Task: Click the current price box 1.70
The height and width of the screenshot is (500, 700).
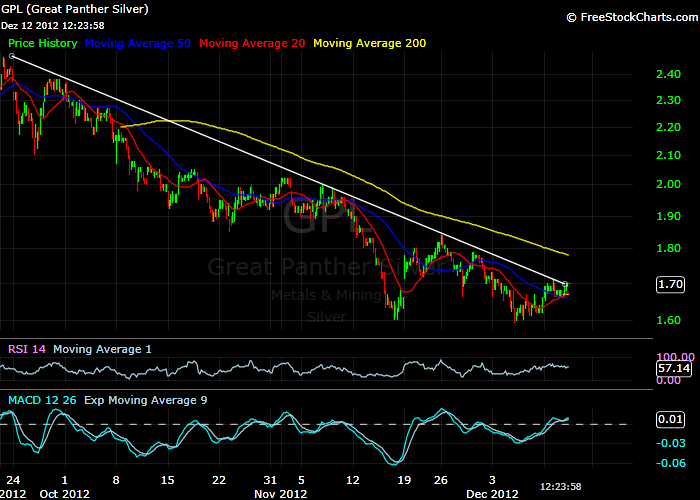Action: (x=670, y=284)
